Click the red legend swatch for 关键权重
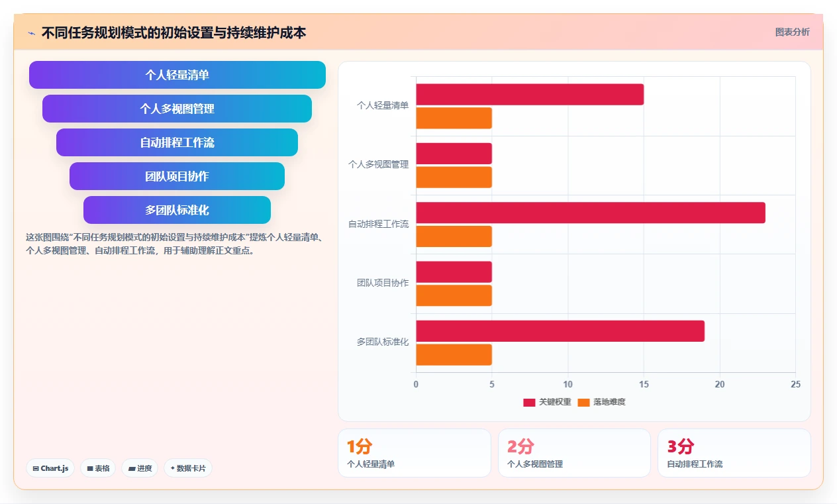The image size is (837, 504). [529, 402]
